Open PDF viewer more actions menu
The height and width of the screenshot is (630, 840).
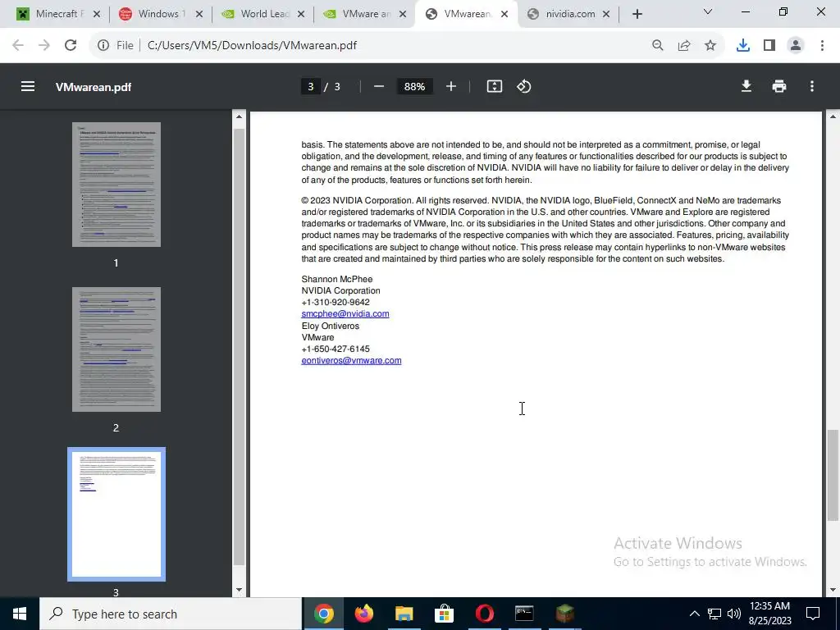pos(812,86)
